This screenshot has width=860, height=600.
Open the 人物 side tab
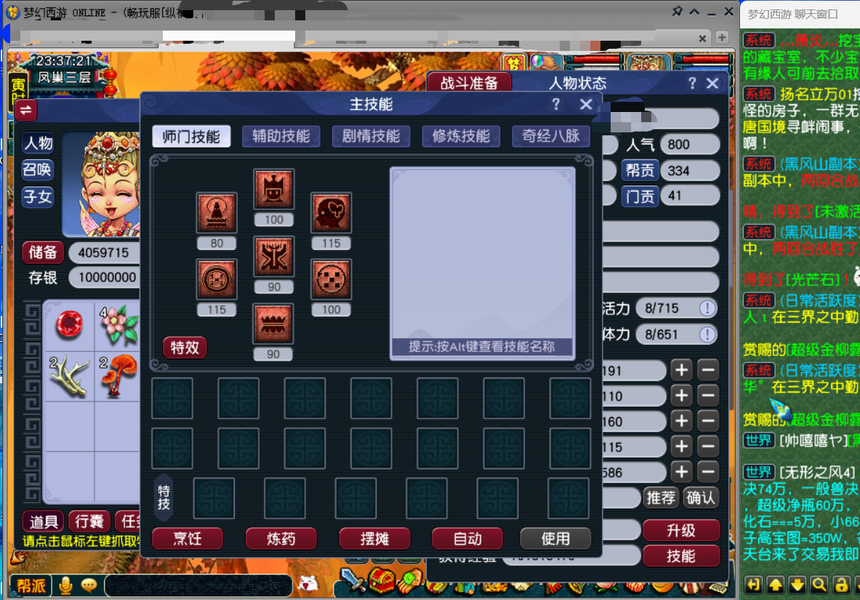[38, 143]
